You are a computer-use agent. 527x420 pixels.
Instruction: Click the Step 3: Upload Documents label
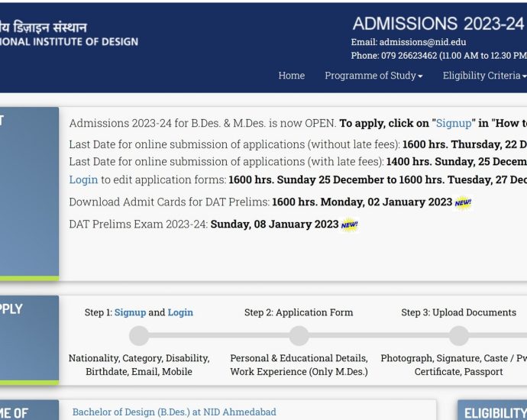click(x=458, y=312)
